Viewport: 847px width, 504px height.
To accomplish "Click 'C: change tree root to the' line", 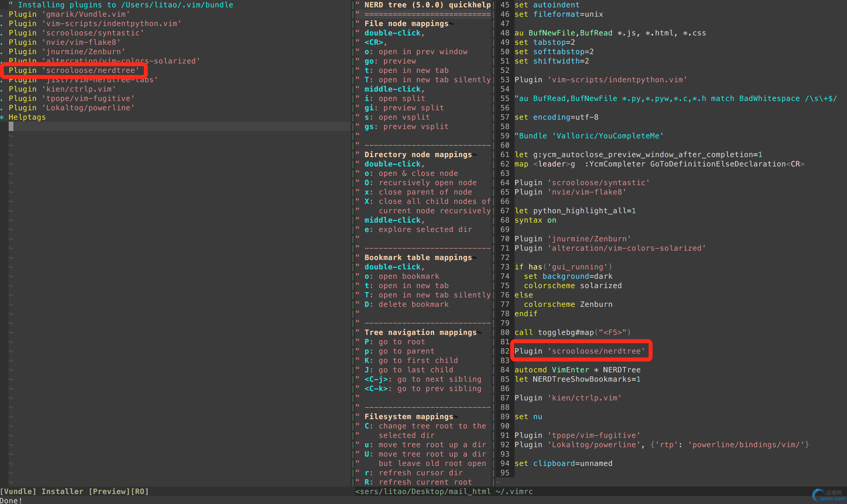I will (426, 426).
